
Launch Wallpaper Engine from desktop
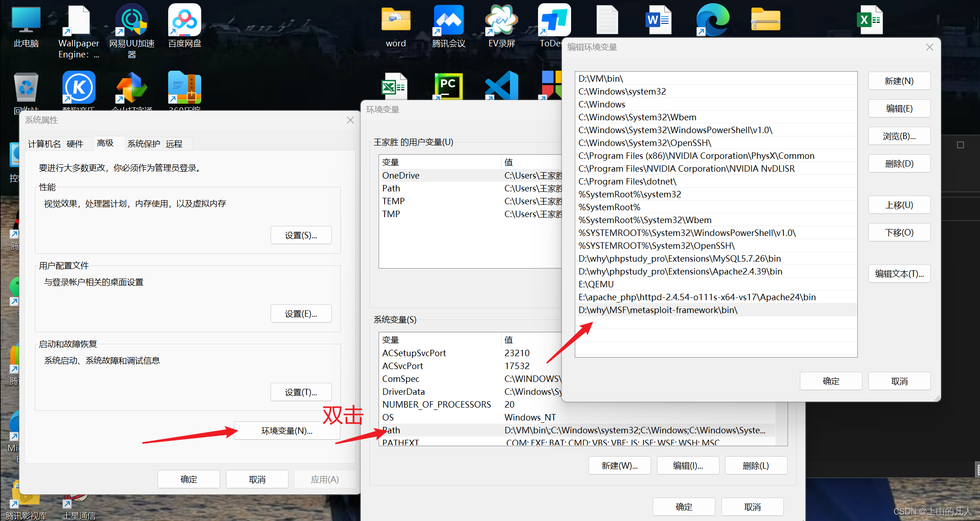click(78, 21)
